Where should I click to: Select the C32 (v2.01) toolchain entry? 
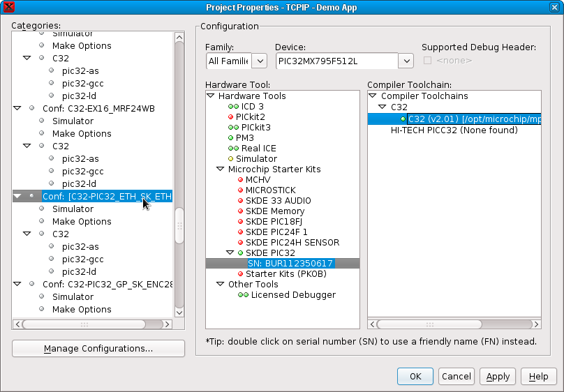(x=474, y=119)
